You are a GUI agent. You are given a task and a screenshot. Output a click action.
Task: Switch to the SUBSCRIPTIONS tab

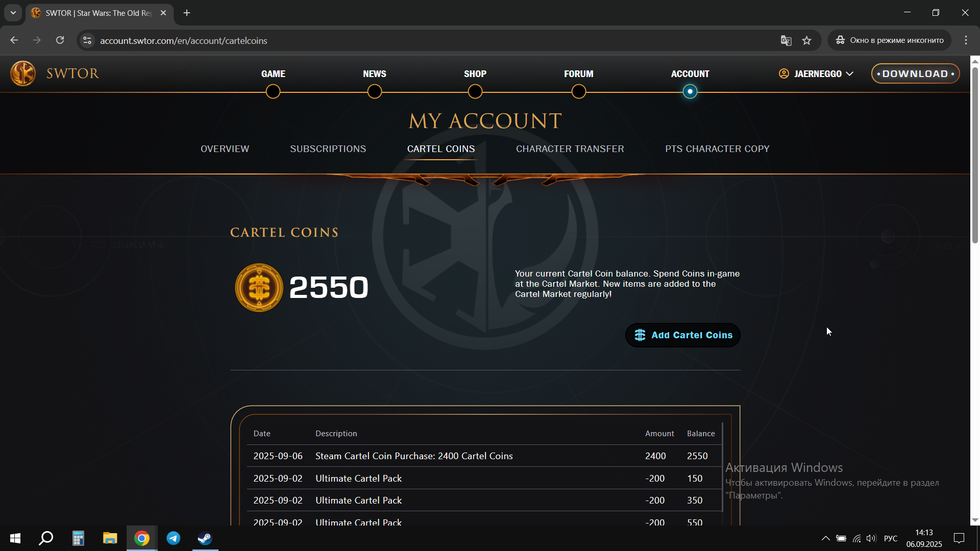pos(328,149)
